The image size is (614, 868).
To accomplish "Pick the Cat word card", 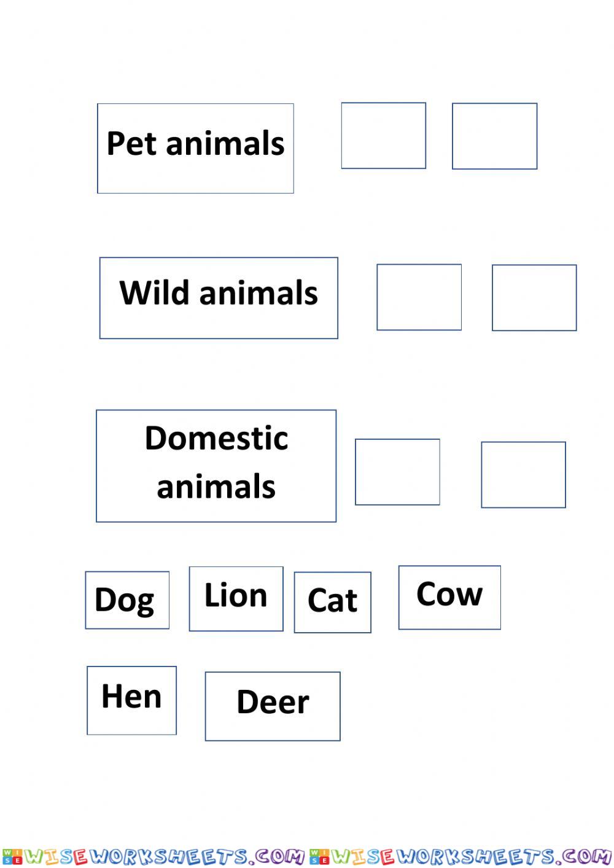I will (333, 602).
